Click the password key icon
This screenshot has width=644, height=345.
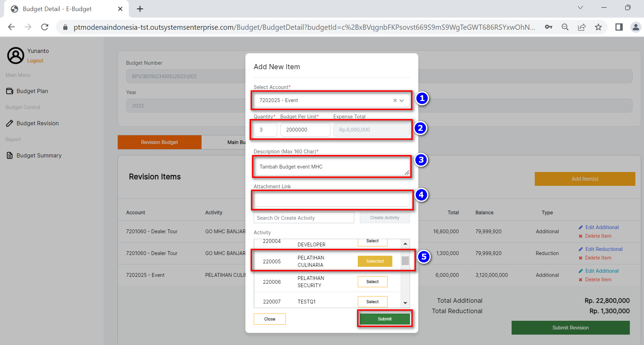[x=549, y=27]
